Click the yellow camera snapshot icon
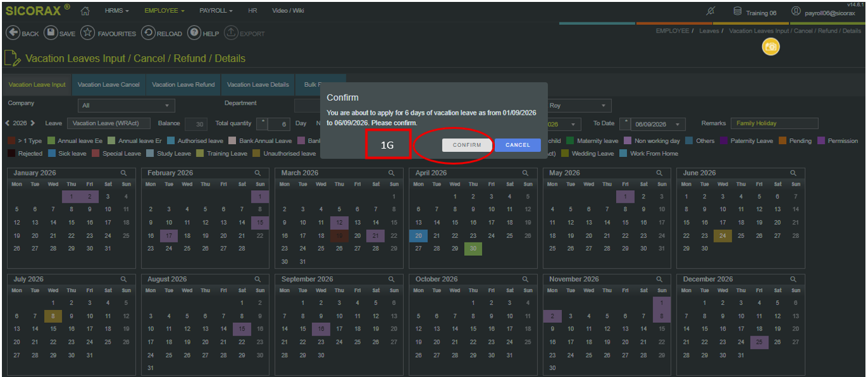 (771, 47)
